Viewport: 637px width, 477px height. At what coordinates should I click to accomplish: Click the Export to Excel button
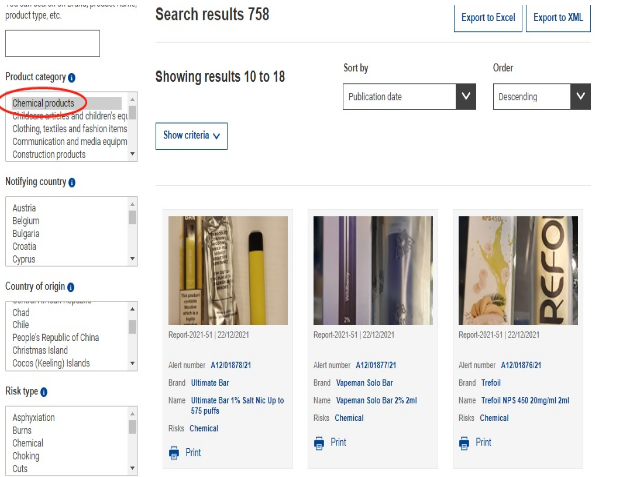[x=488, y=17]
